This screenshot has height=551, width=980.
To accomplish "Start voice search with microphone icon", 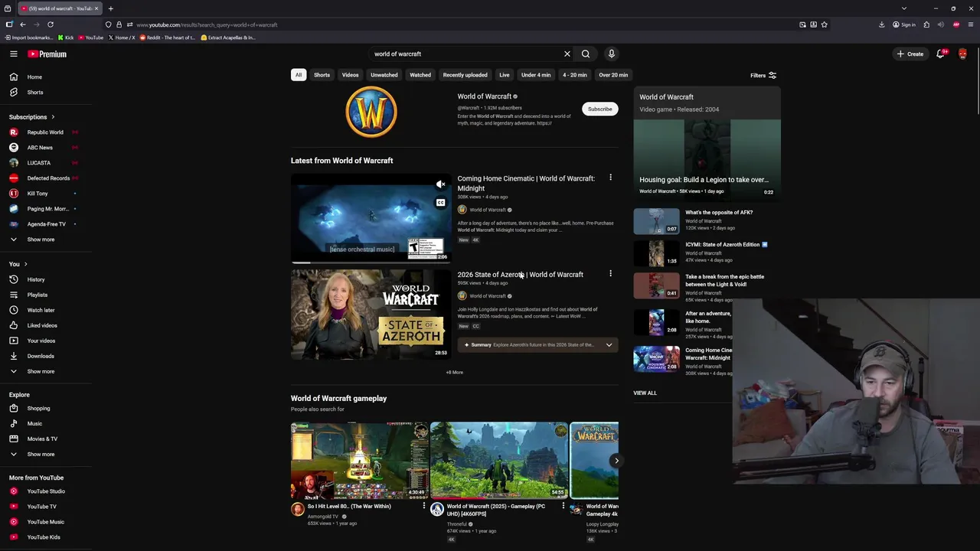I will [611, 54].
